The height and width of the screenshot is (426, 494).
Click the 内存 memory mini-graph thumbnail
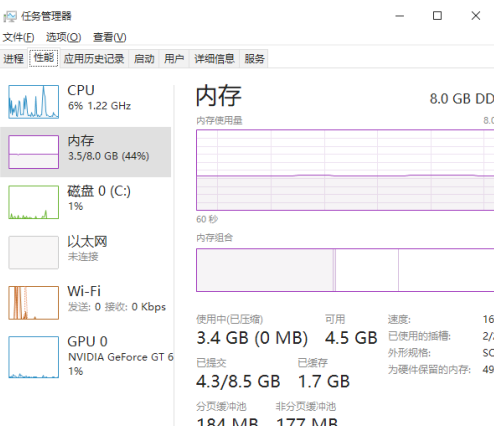tap(34, 152)
